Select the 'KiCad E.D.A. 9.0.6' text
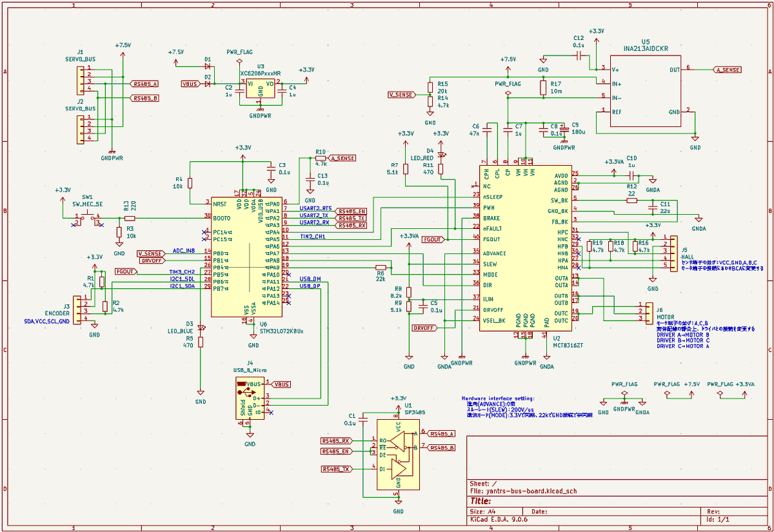Image resolution: width=774 pixels, height=532 pixels. pyautogui.click(x=499, y=519)
